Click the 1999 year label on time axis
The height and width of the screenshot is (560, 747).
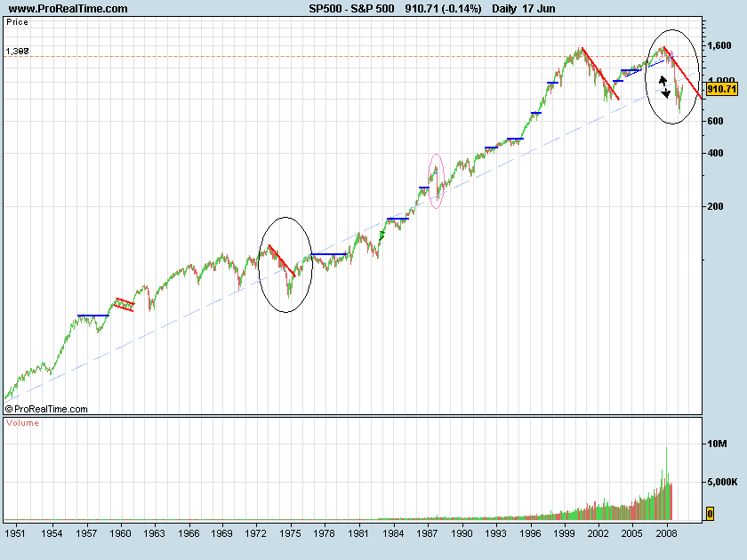(x=564, y=533)
